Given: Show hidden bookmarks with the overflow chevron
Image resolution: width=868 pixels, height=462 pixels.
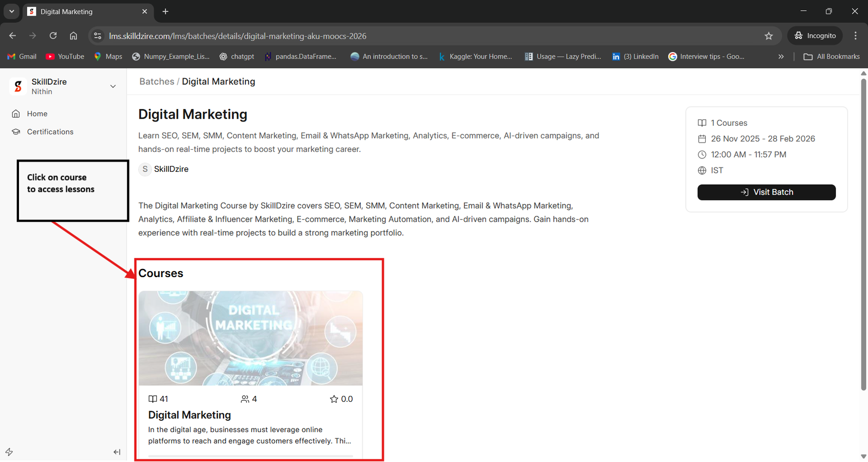Looking at the screenshot, I should click(781, 56).
